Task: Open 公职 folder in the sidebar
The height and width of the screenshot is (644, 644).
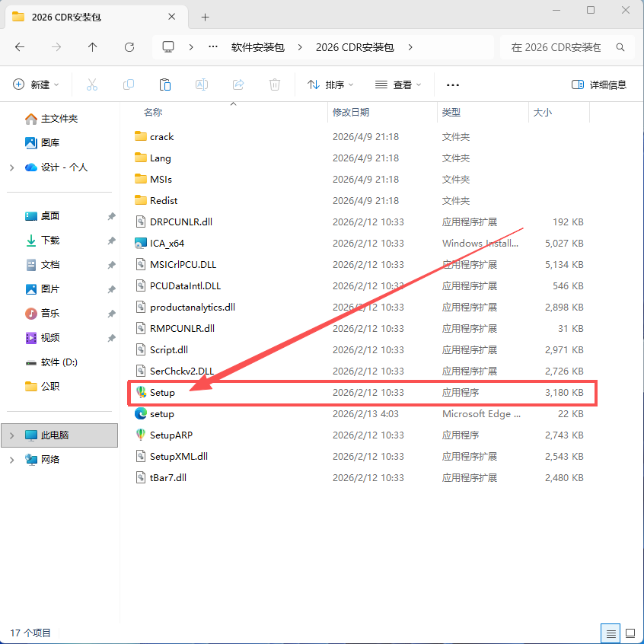Action: pyautogui.click(x=43, y=386)
